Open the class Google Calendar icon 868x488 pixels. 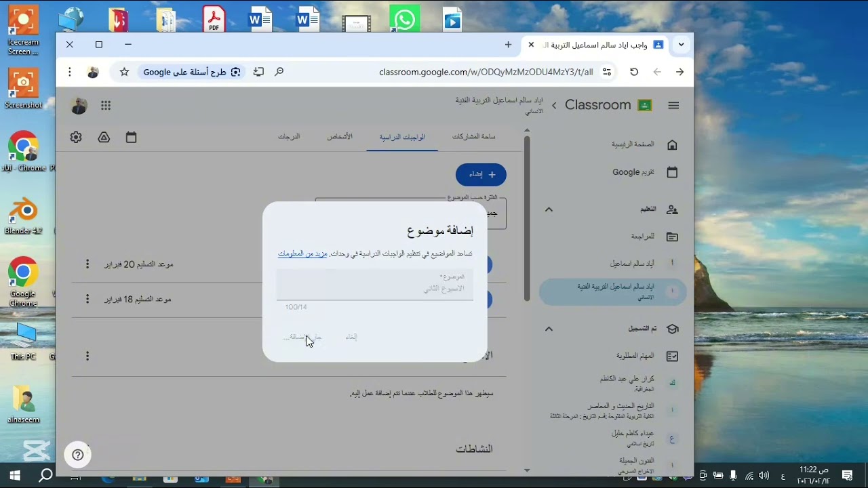click(x=132, y=137)
